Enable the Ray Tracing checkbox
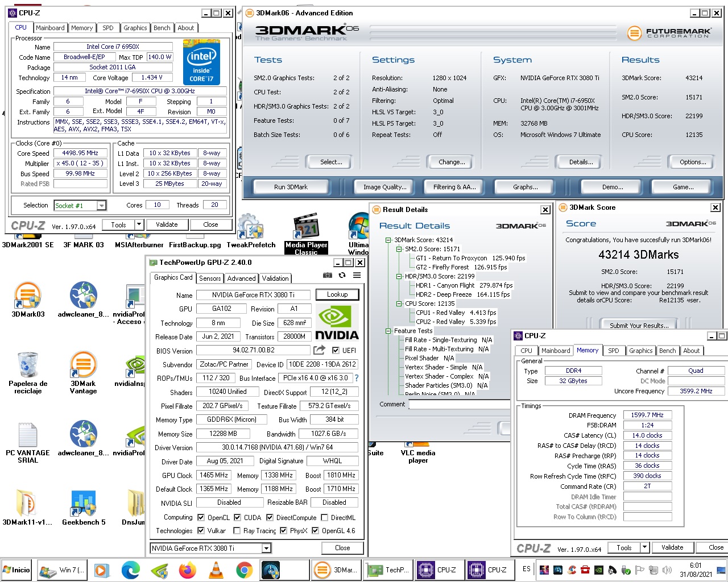This screenshot has width=728, height=582. tap(237, 531)
